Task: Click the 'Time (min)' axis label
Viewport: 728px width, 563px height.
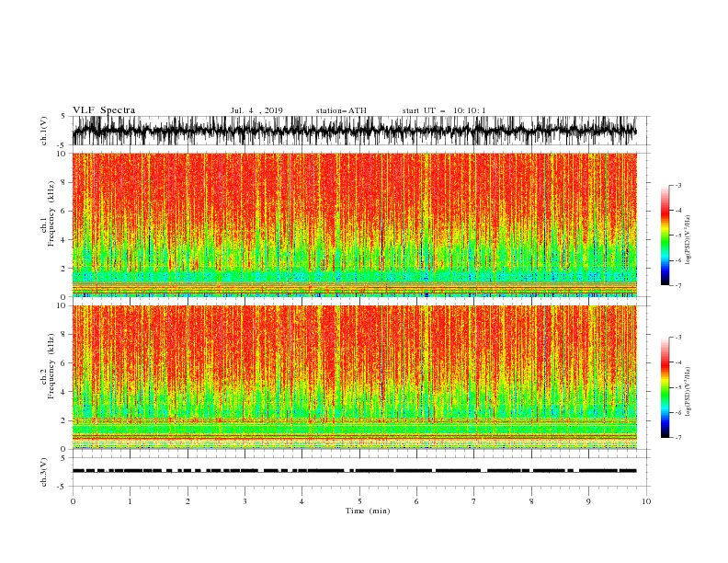Action: click(368, 511)
